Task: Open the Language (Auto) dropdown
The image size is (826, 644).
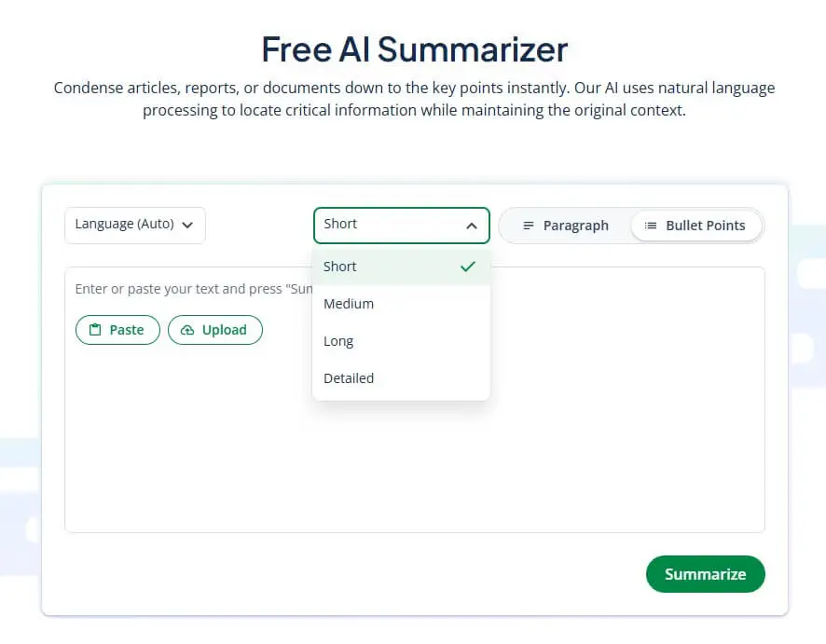Action: [135, 225]
